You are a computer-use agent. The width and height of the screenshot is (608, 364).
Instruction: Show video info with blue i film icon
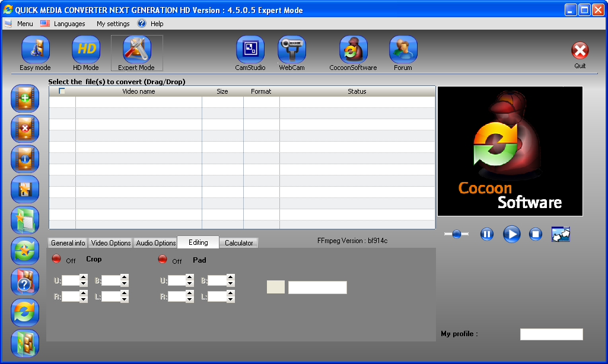click(25, 159)
